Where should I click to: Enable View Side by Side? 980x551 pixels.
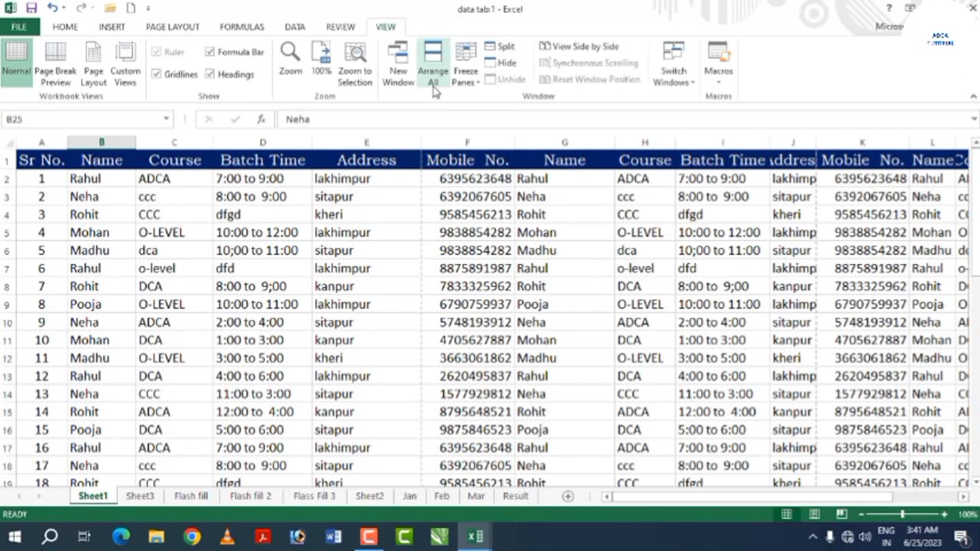coord(579,47)
